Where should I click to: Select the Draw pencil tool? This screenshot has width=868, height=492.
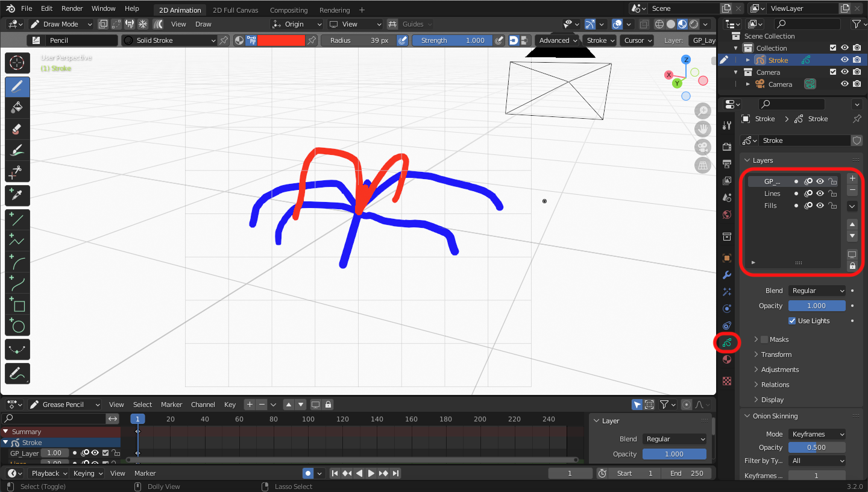[x=17, y=87]
